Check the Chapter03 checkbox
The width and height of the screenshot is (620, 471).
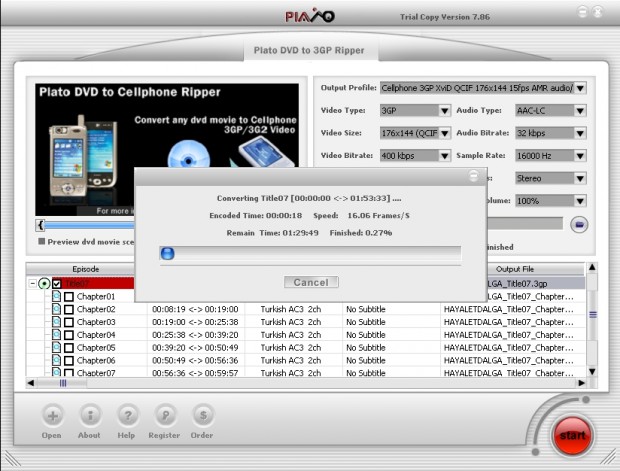tap(69, 322)
